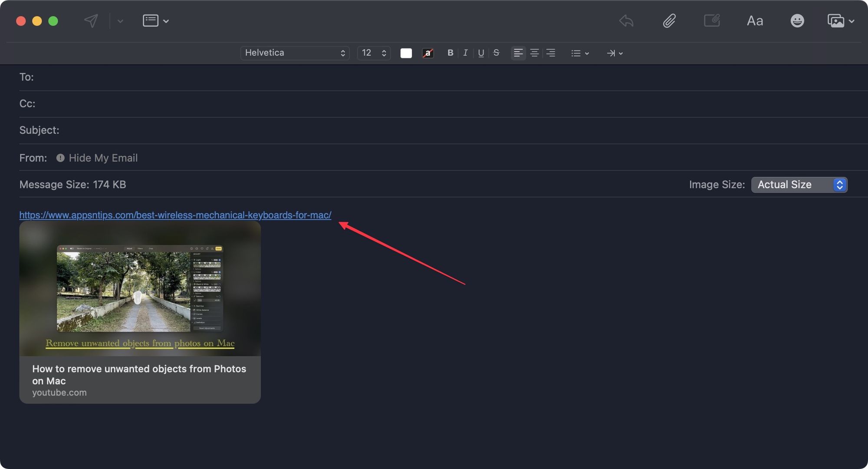Open the header fields layout dropdown
Viewport: 868px width, 469px height.
pyautogui.click(x=156, y=20)
